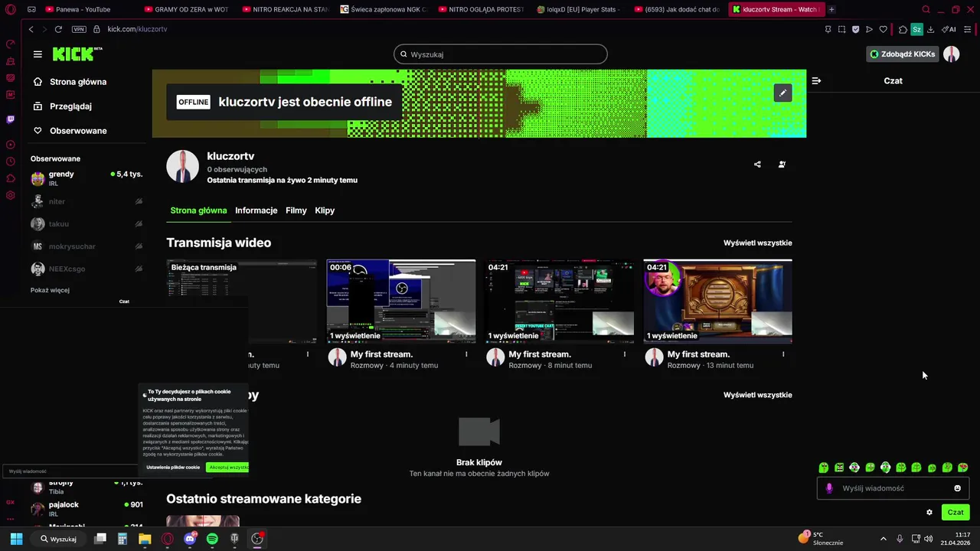Open volume control in system tray
980x551 pixels.
click(x=929, y=539)
